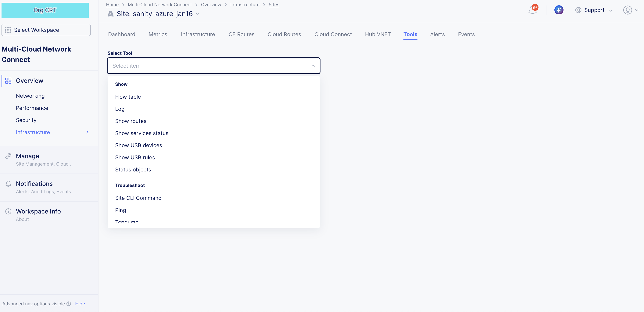Switch to the Alerts tab
Image resolution: width=644 pixels, height=312 pixels.
[x=437, y=34]
